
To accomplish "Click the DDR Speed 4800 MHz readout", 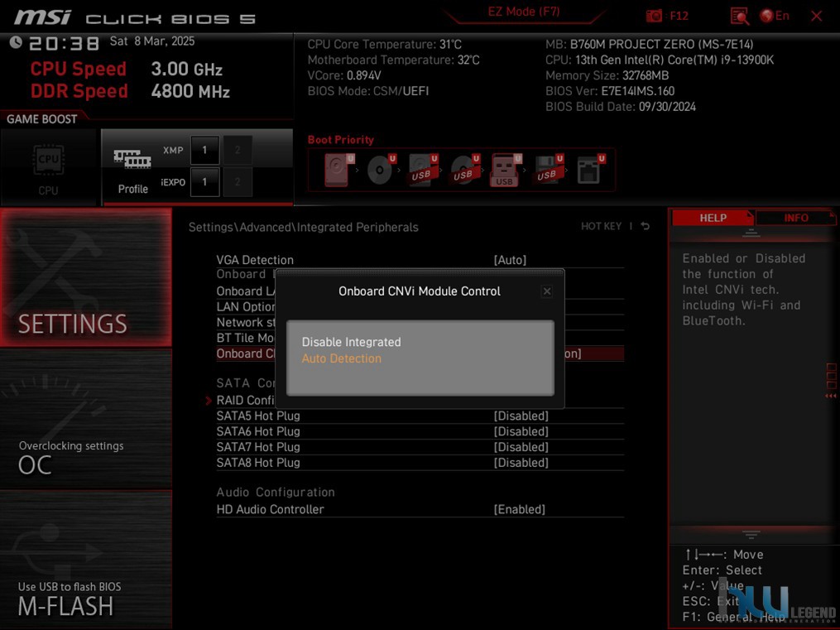I will point(130,91).
